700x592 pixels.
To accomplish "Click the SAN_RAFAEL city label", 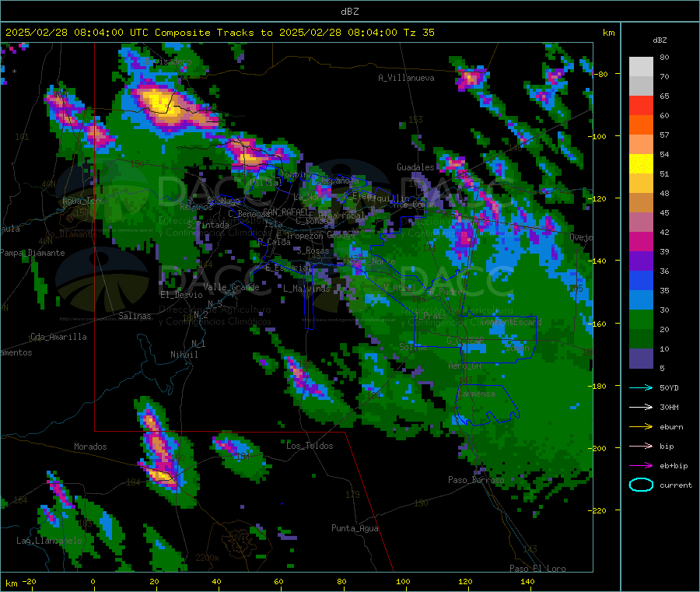I will 286,212.
